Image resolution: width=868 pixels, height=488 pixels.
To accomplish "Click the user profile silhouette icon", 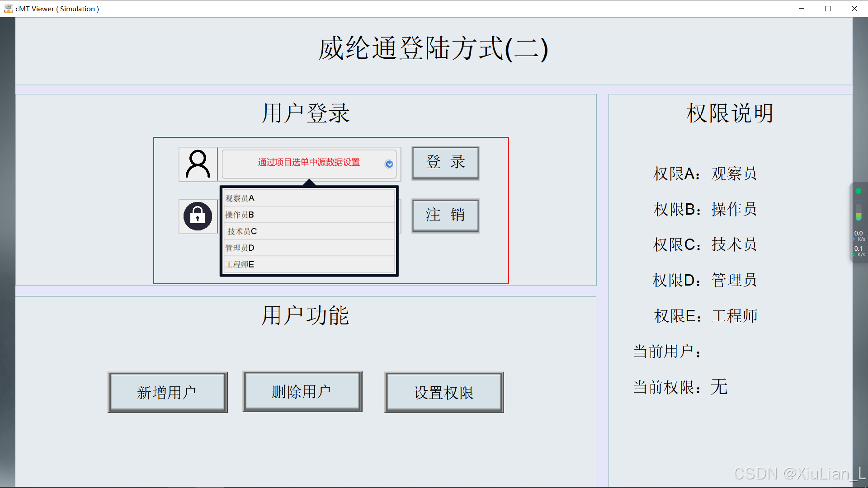I will [x=198, y=164].
